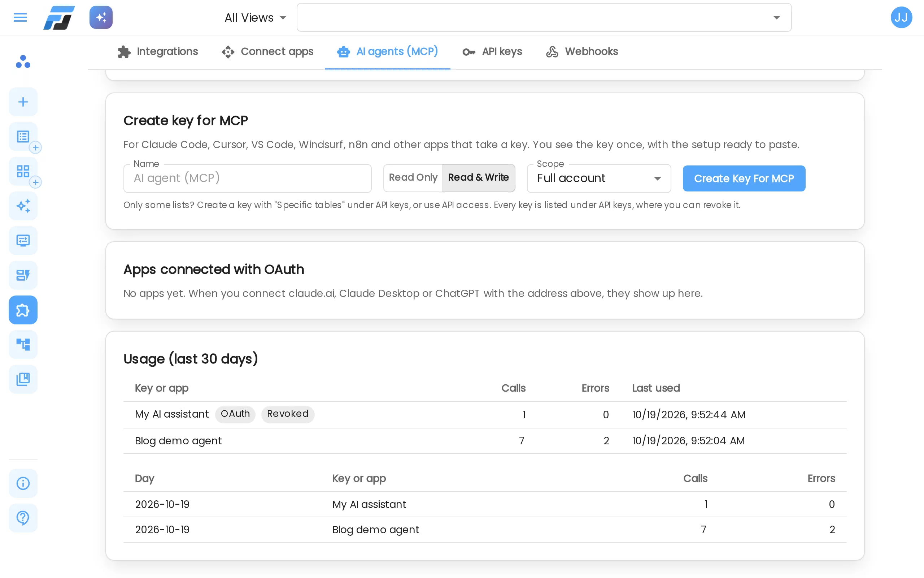Open the purple AI sparkle button
The image size is (924, 578).
point(101,17)
